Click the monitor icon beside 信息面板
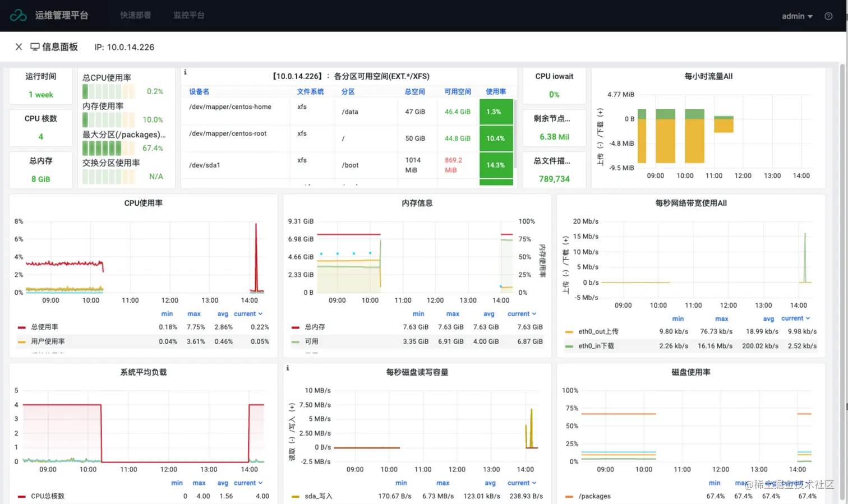 [35, 47]
